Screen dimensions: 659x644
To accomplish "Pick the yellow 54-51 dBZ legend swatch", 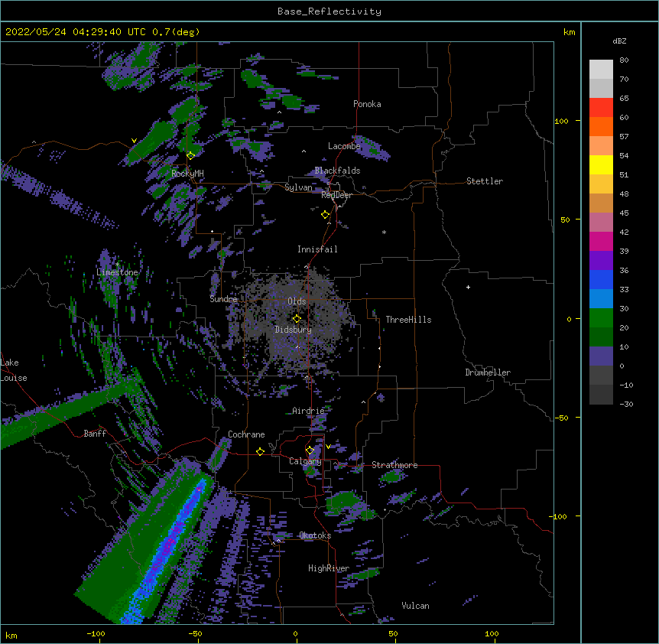I will coord(601,164).
